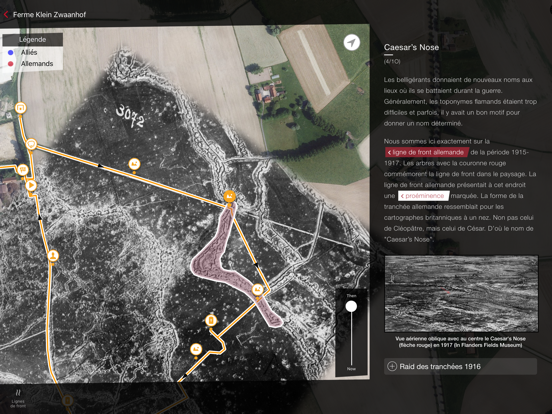
Task: Open the oblique aerial 1917 photo thumbnail
Action: pyautogui.click(x=461, y=294)
